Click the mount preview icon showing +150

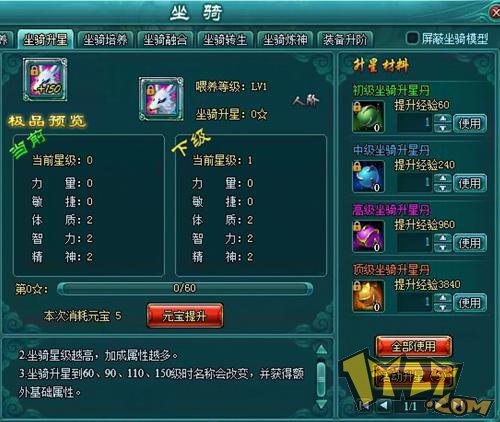click(45, 80)
